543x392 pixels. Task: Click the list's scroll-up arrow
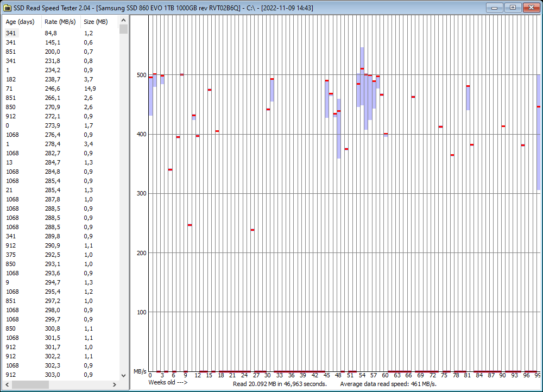click(x=123, y=21)
